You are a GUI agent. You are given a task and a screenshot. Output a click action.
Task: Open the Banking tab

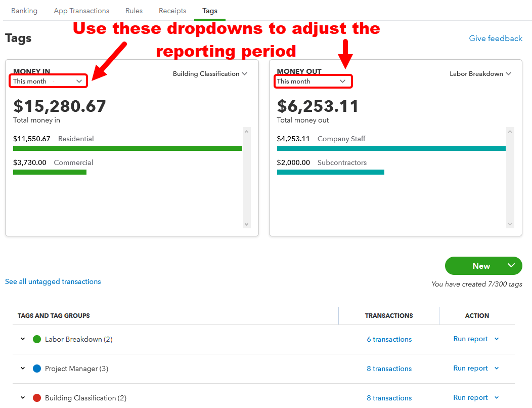pos(24,11)
